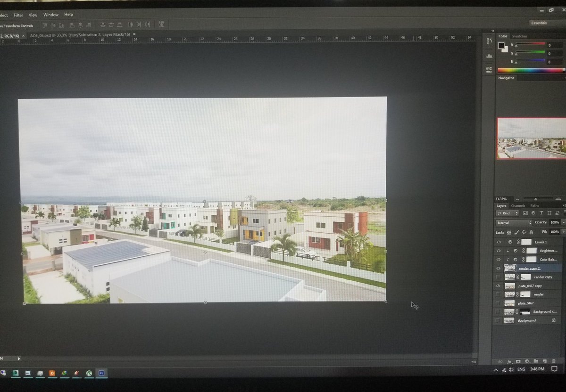Click Lock image pixels brush icon

click(516, 232)
